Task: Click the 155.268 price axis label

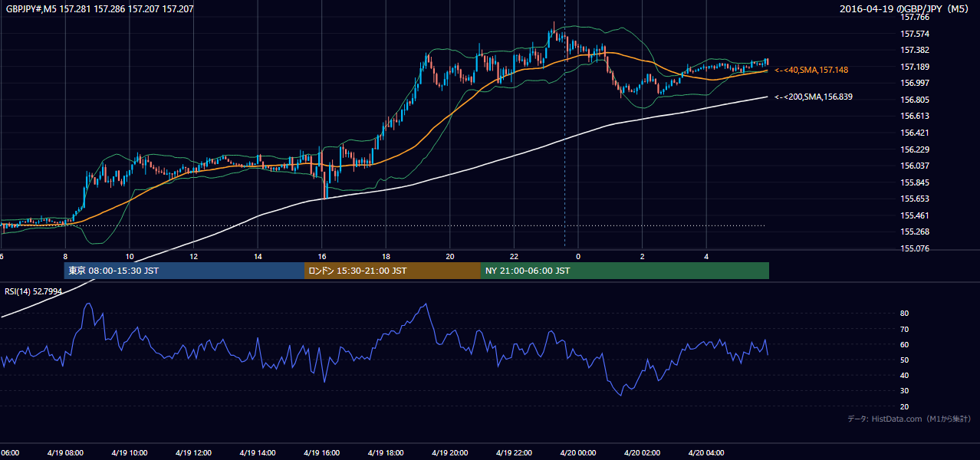Action: coord(915,232)
